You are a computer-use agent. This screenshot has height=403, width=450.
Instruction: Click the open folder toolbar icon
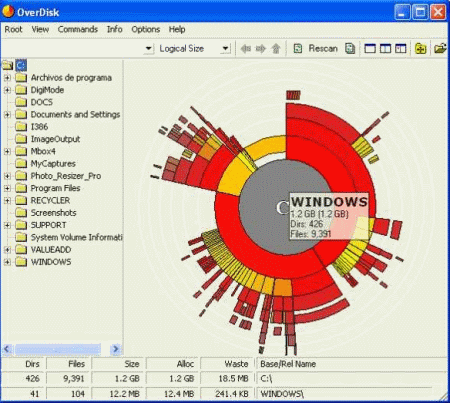tap(440, 49)
